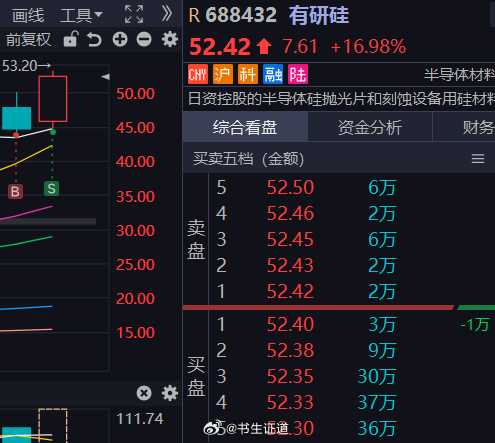Select sell level 4 price 52.46

(290, 213)
